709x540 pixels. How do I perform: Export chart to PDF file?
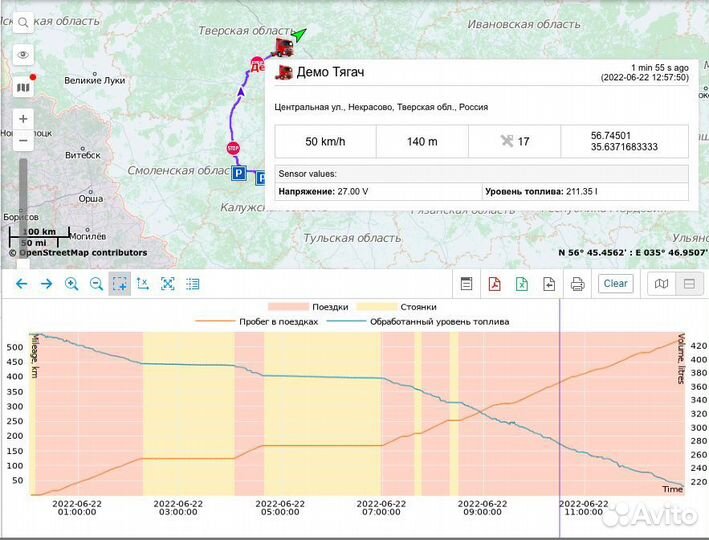(494, 284)
